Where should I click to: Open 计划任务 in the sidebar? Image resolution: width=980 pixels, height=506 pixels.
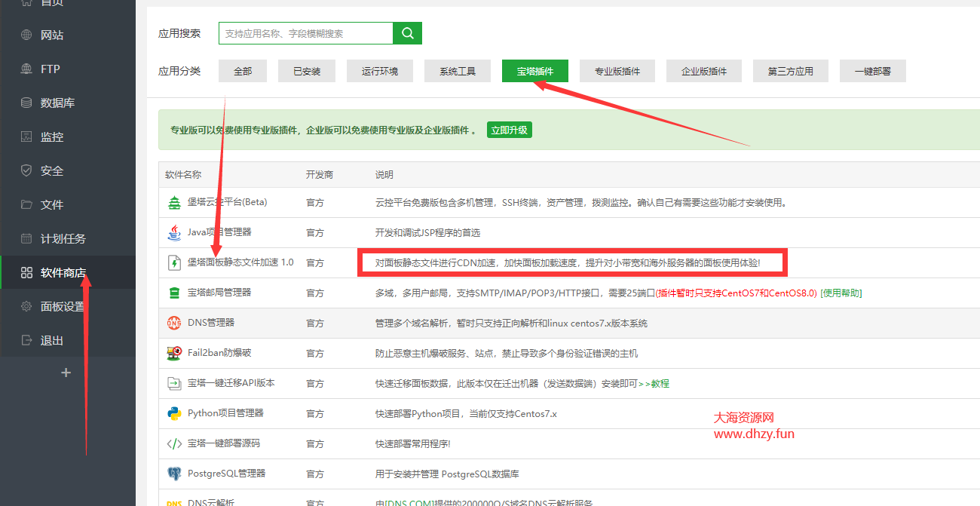[63, 238]
